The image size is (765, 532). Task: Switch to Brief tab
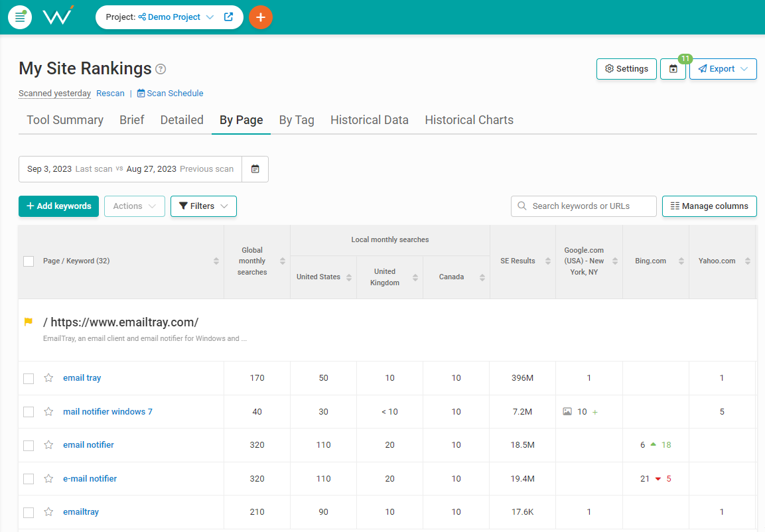point(132,120)
